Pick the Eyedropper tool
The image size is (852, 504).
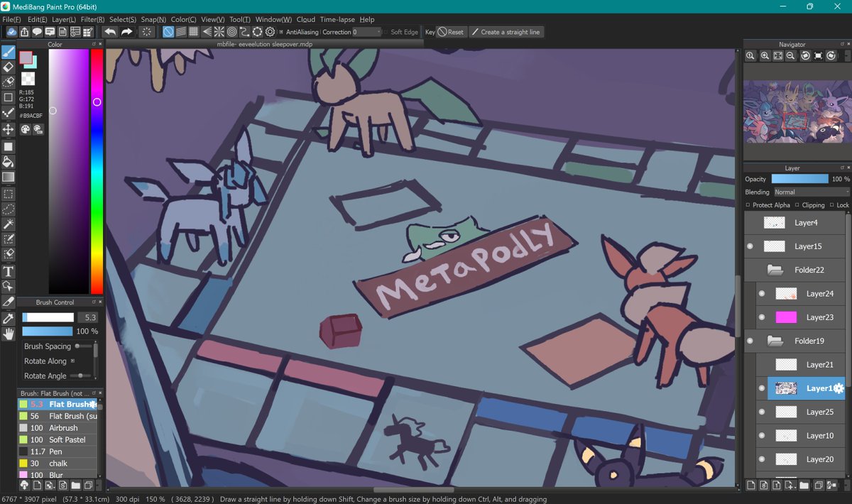(x=9, y=319)
